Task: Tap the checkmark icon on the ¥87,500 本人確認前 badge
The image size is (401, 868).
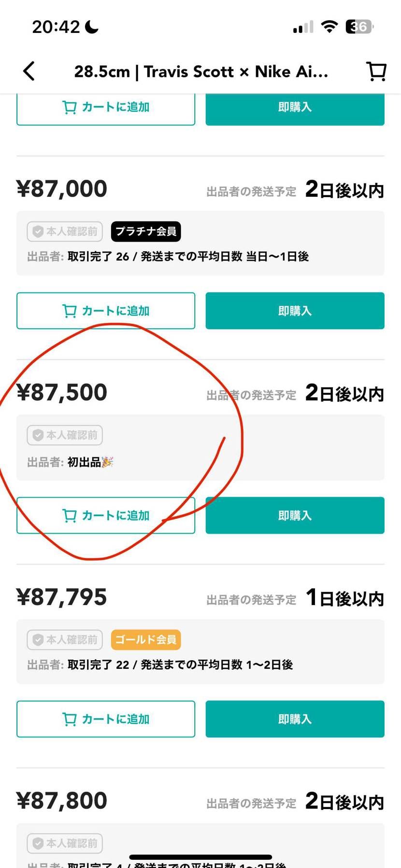Action: coord(39,435)
